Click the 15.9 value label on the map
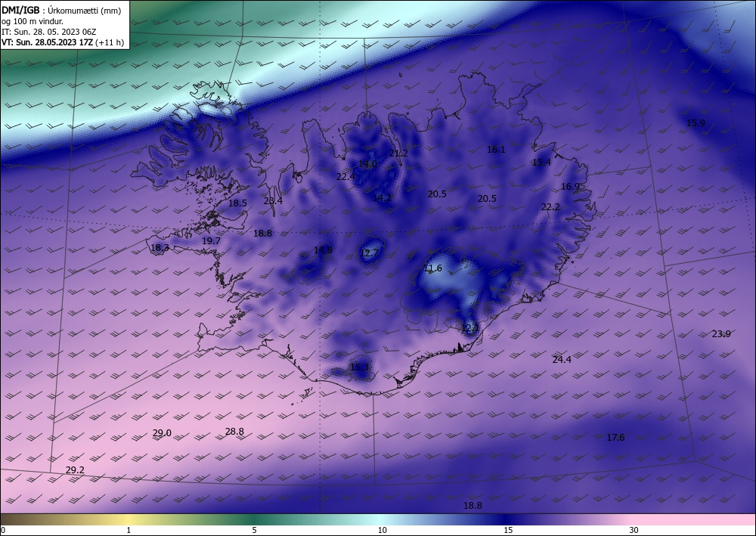 (x=696, y=123)
